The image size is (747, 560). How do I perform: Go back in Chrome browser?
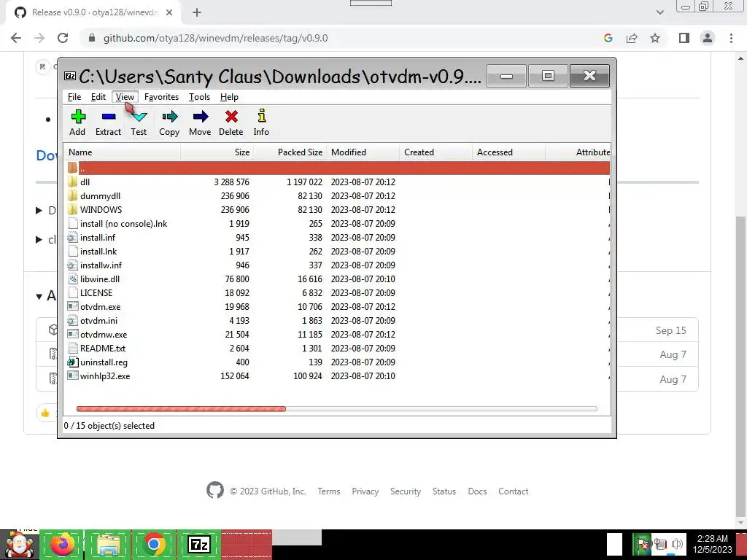coord(16,38)
